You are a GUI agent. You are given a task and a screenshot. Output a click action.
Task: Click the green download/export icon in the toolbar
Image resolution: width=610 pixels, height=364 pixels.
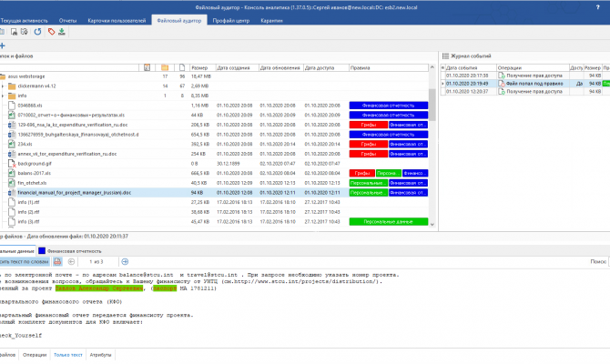click(x=62, y=31)
